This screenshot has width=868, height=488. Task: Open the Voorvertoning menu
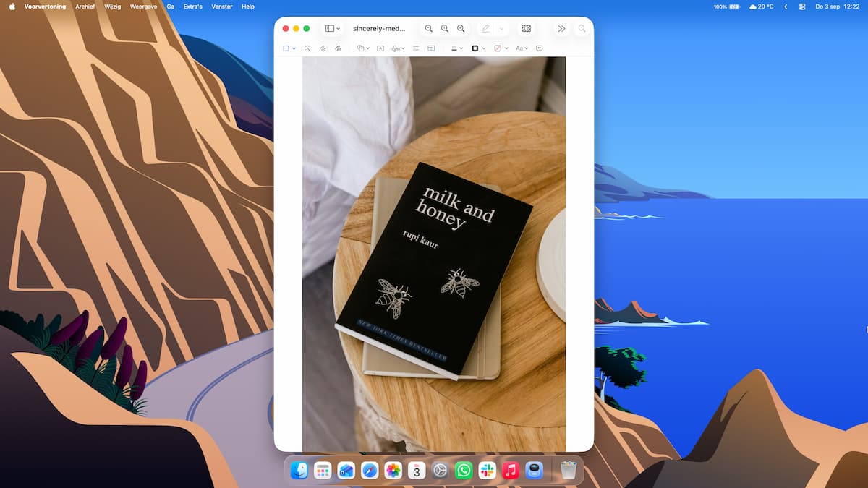45,7
